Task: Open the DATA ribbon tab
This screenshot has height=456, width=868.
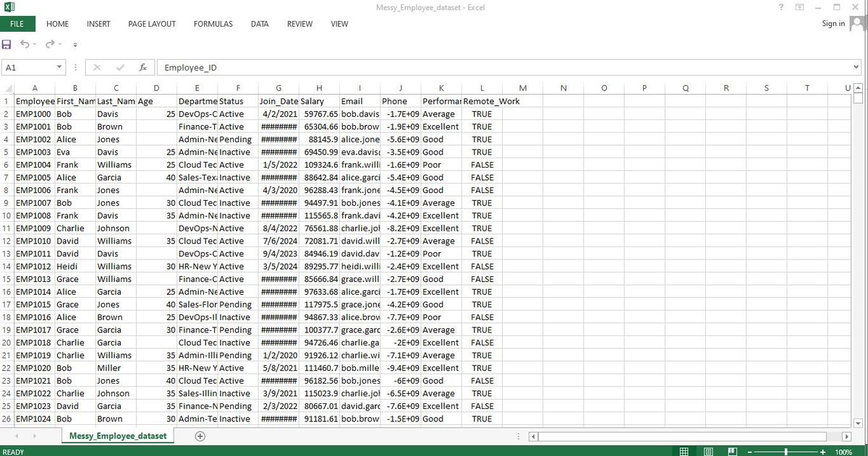Action: pyautogui.click(x=260, y=24)
